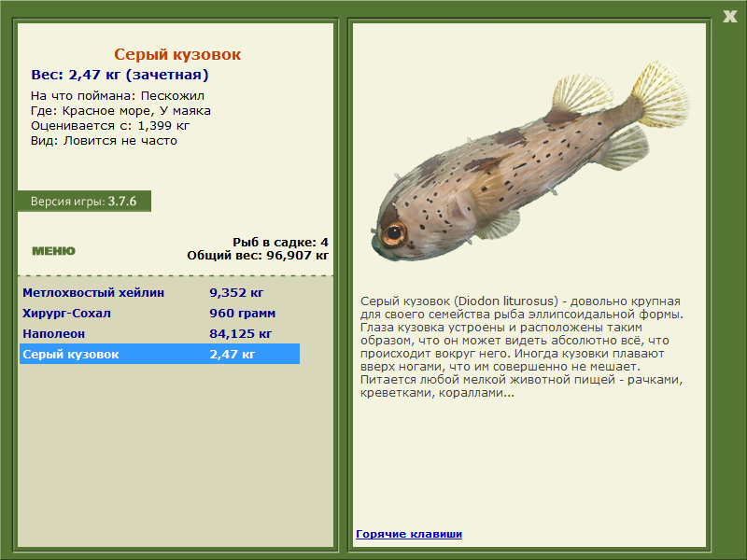Click the orange title Серый кузовок
The image size is (747, 560).
[177, 54]
